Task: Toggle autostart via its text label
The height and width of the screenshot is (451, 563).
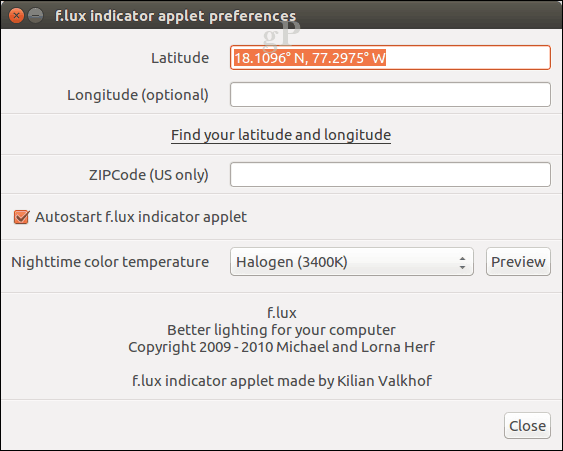Action: click(x=141, y=217)
